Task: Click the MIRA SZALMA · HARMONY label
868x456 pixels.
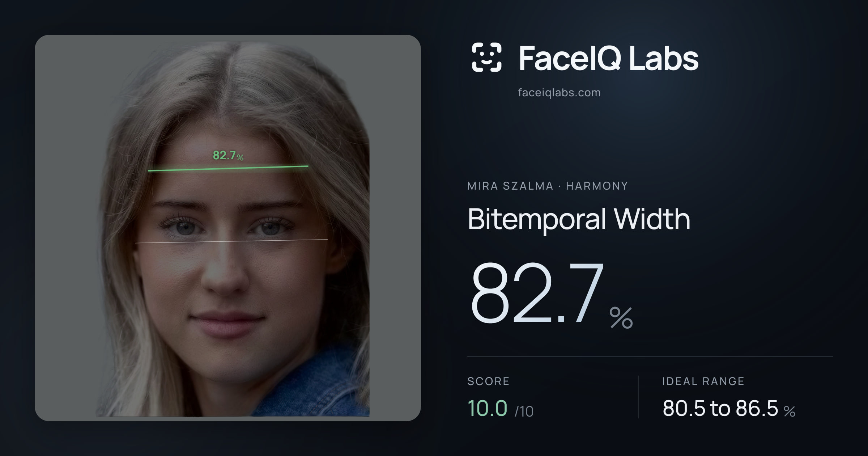Action: click(x=548, y=186)
